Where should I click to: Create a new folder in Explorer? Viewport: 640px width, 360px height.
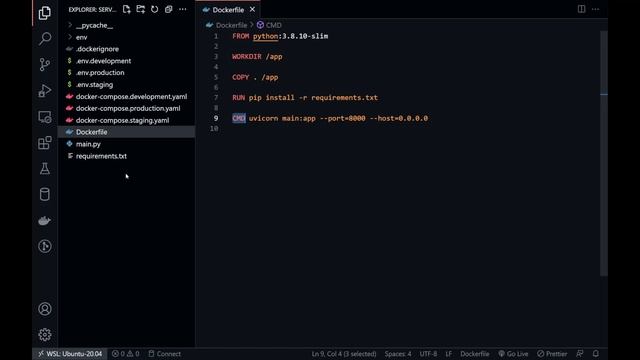(x=140, y=9)
